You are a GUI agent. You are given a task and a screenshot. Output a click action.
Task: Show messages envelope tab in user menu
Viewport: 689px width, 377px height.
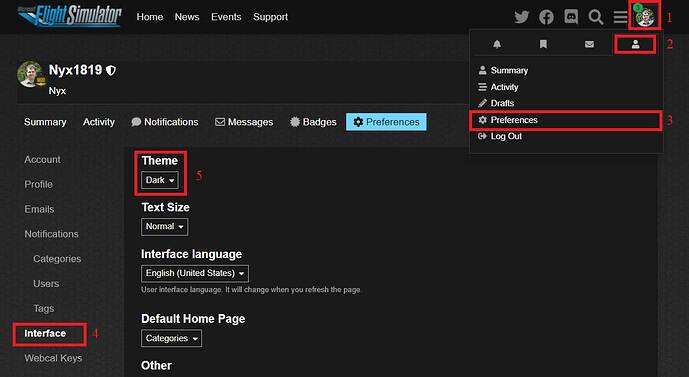pyautogui.click(x=589, y=44)
